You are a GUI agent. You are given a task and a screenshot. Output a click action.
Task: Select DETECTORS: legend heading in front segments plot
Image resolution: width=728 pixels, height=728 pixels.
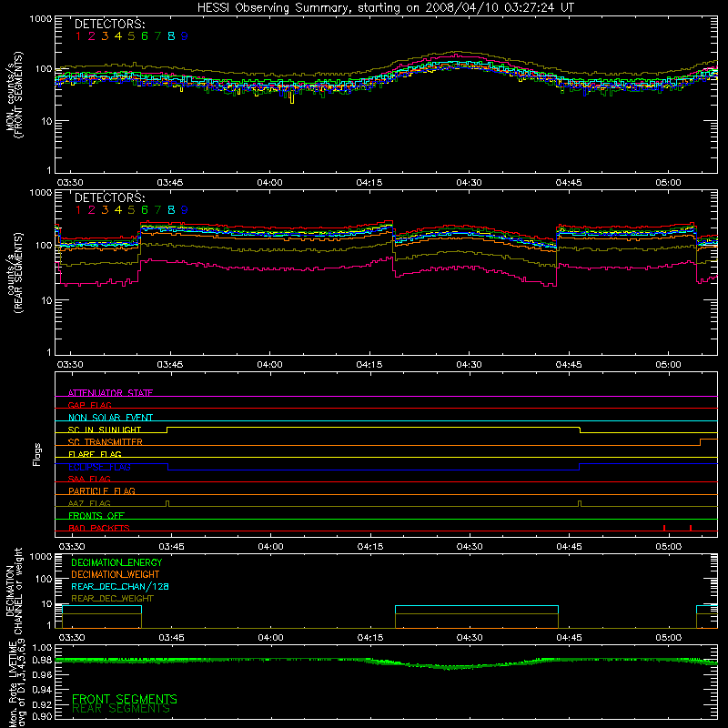109,24
